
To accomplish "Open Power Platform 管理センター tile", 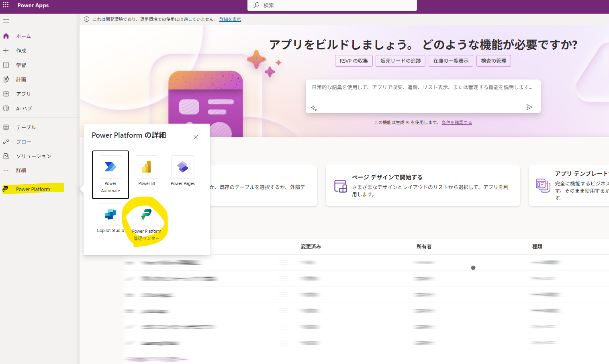I will (x=147, y=222).
